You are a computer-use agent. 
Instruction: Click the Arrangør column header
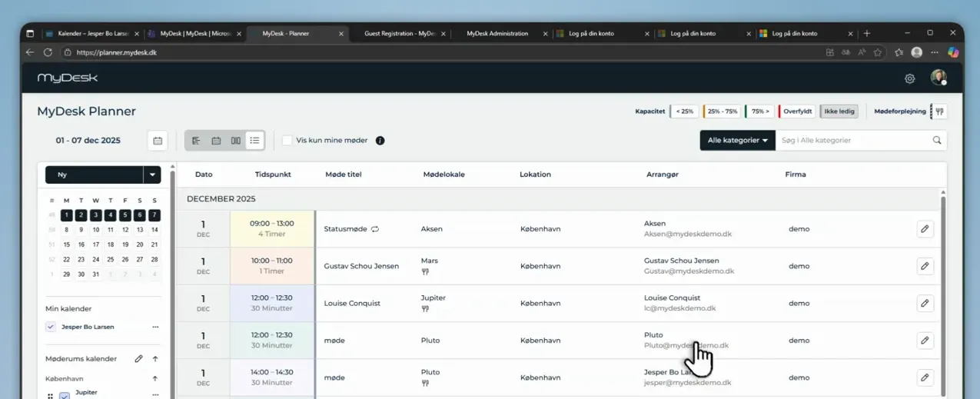[663, 175]
